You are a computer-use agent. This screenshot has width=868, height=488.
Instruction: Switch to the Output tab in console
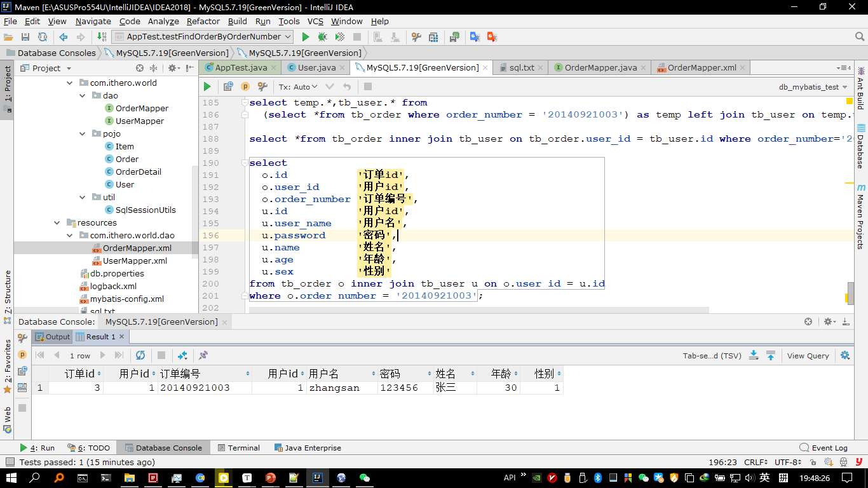pyautogui.click(x=52, y=337)
